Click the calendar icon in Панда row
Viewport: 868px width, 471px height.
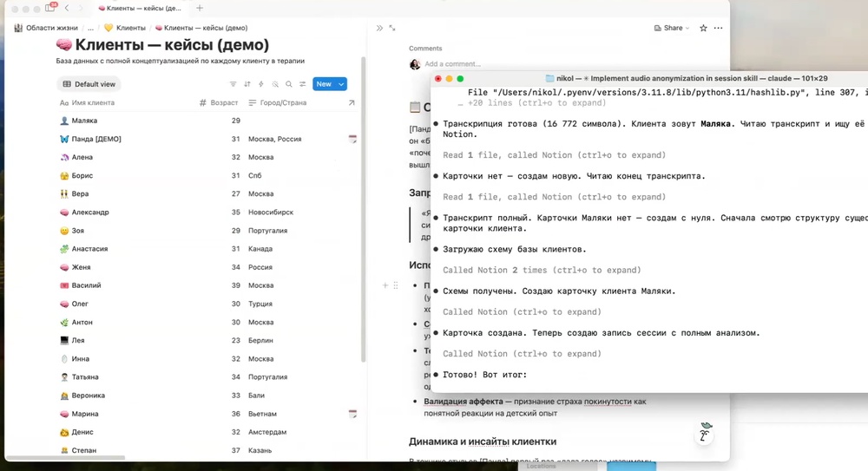click(352, 139)
